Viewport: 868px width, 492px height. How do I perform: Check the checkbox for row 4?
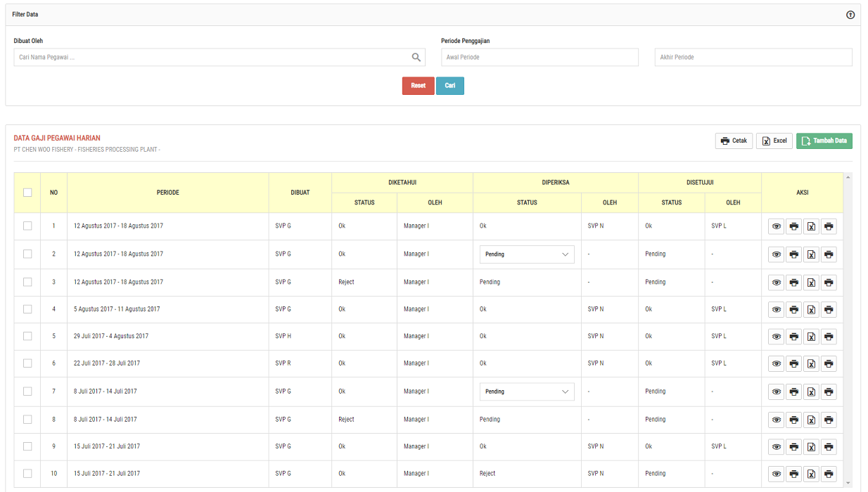(x=27, y=309)
